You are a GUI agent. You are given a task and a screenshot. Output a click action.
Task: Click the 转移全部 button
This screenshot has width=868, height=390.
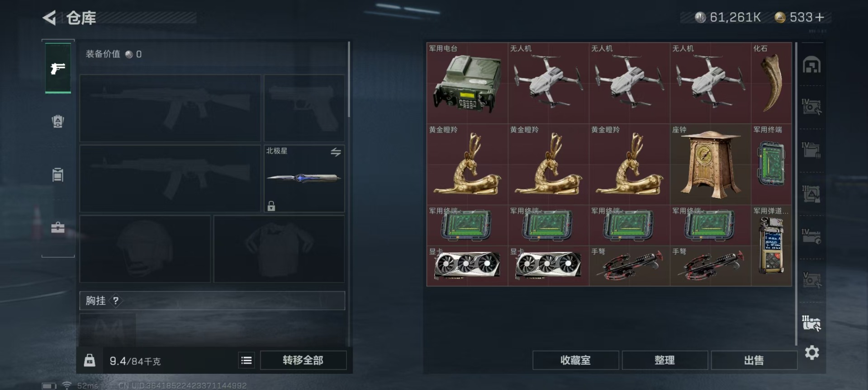click(x=303, y=360)
